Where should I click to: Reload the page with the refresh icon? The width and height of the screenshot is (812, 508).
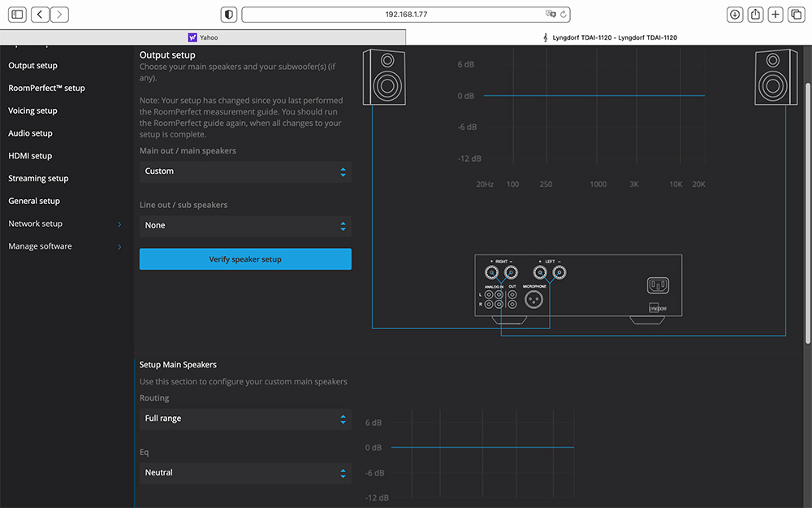pyautogui.click(x=564, y=14)
